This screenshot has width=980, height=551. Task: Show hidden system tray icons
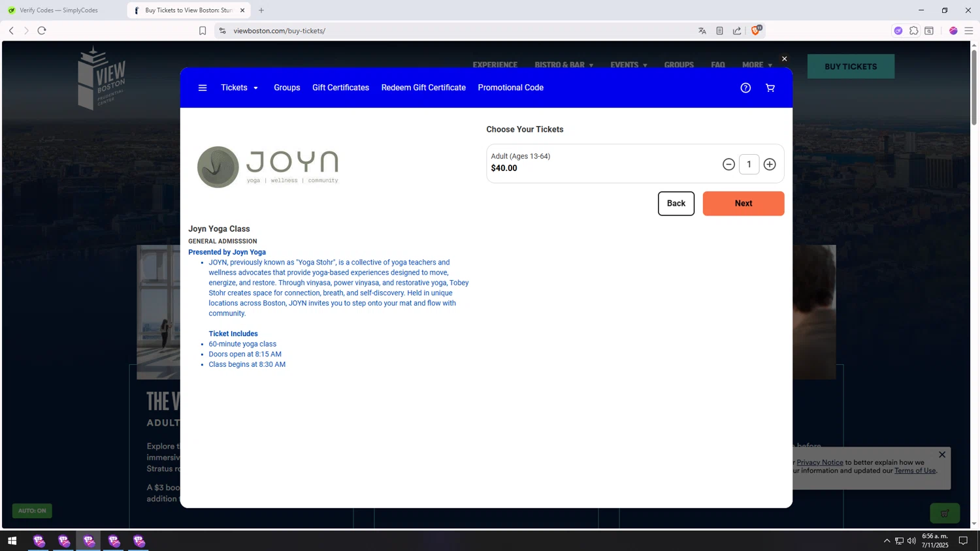pyautogui.click(x=887, y=541)
